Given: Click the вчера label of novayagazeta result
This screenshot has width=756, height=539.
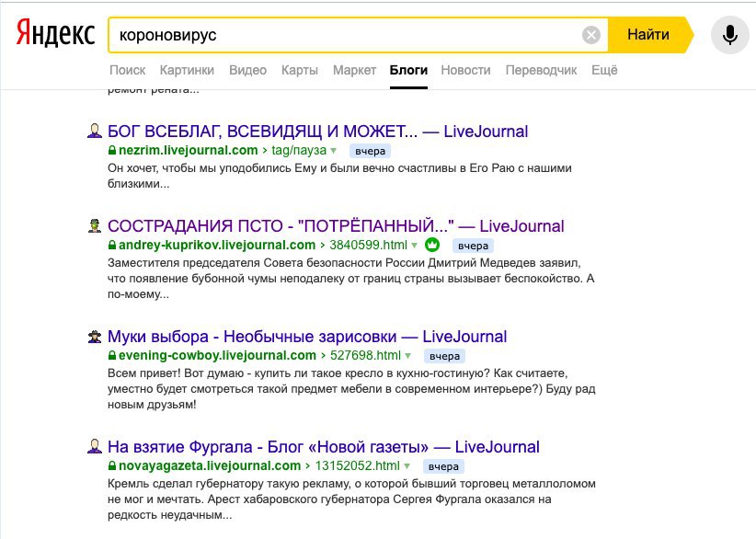Looking at the screenshot, I should point(443,466).
